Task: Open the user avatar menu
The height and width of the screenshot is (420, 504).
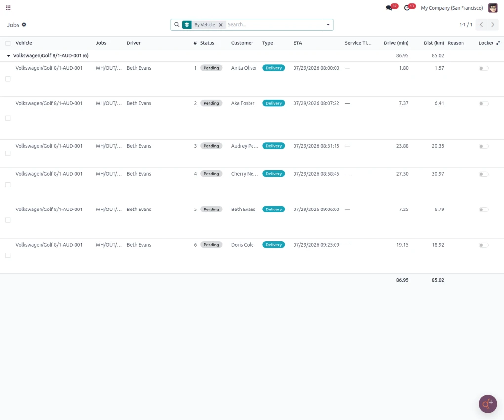Action: pos(493,8)
